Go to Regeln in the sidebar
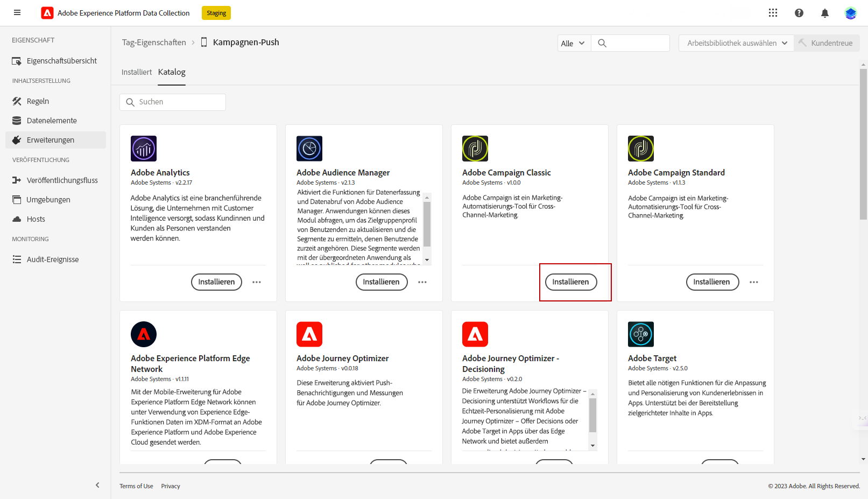The image size is (868, 499). pyautogui.click(x=55, y=101)
